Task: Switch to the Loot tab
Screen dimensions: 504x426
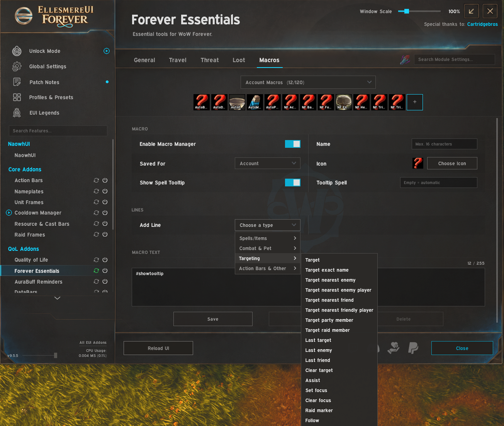Action: 239,60
